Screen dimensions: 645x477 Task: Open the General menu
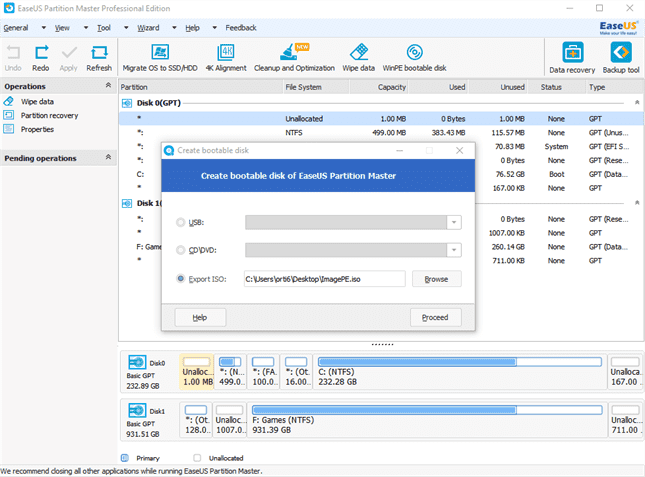[16, 28]
